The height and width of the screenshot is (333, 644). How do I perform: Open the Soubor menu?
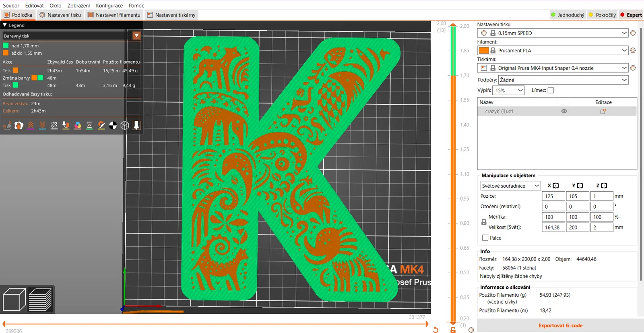11,5
